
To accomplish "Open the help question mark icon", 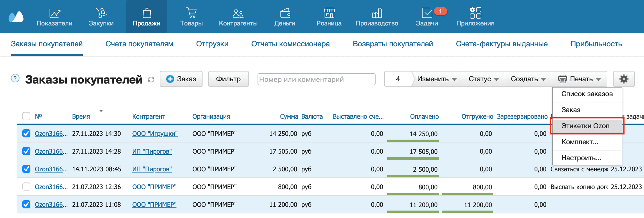I will [x=15, y=78].
